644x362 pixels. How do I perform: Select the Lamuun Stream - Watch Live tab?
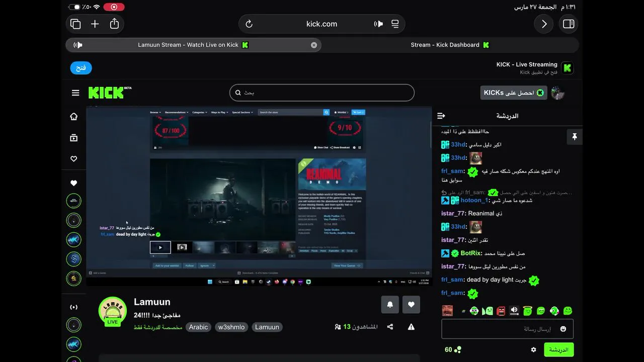click(x=193, y=45)
